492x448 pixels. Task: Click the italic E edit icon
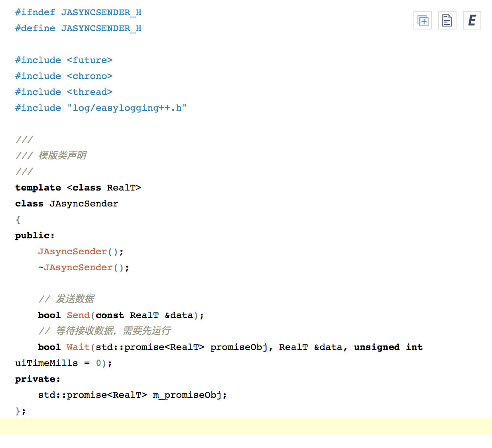click(472, 20)
